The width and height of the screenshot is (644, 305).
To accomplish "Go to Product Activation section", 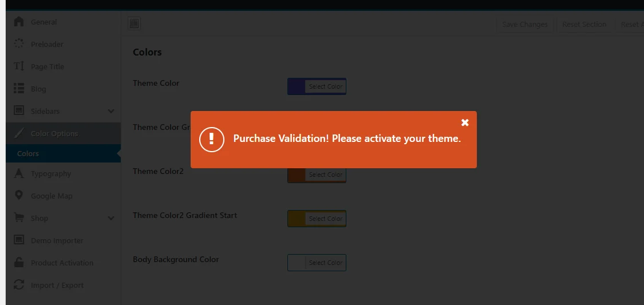I will coord(63,263).
